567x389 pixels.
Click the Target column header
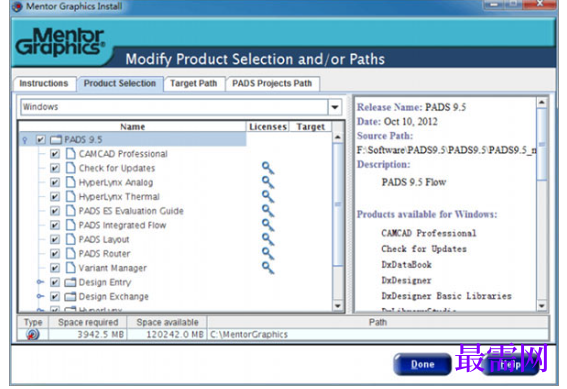pyautogui.click(x=310, y=127)
